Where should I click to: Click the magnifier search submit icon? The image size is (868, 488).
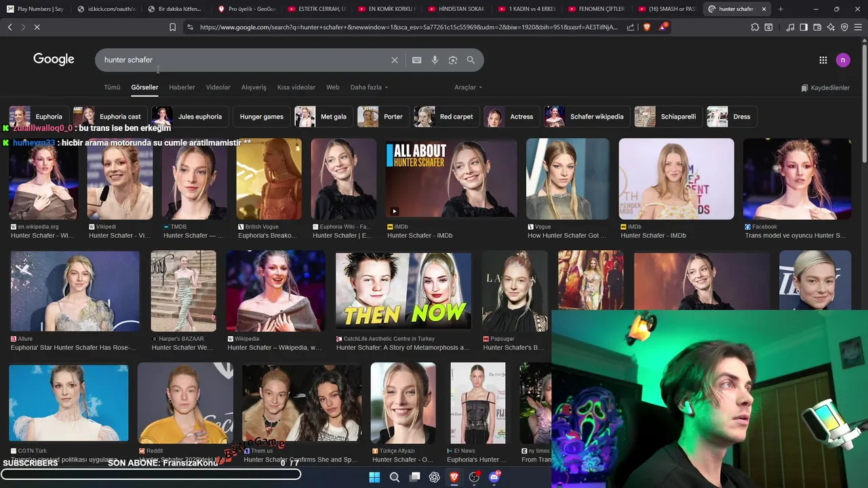click(471, 60)
